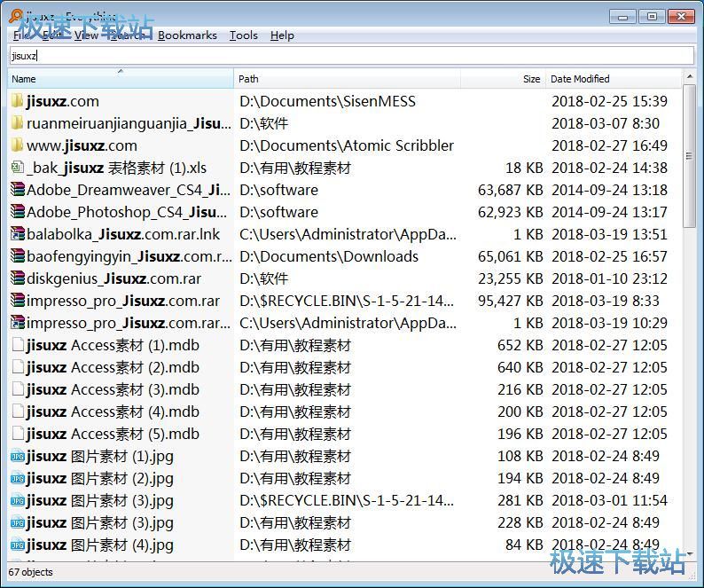This screenshot has height=588, width=704.
Task: Click the RAR icon for Adobe_Photoshop_CS4 archive
Action: (17, 212)
